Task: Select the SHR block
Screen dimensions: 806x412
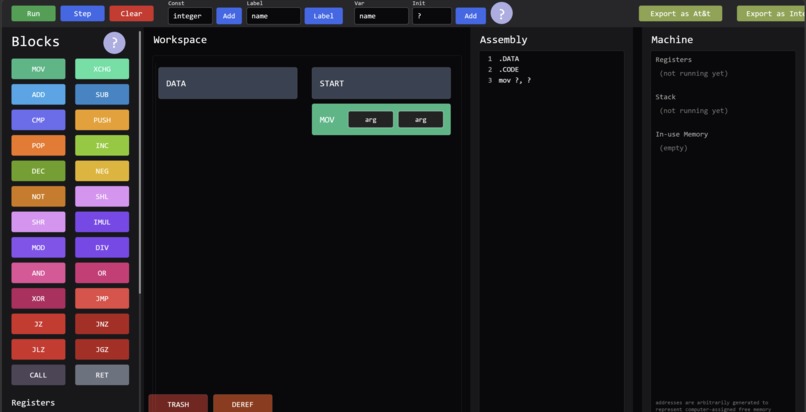Action: (39, 222)
